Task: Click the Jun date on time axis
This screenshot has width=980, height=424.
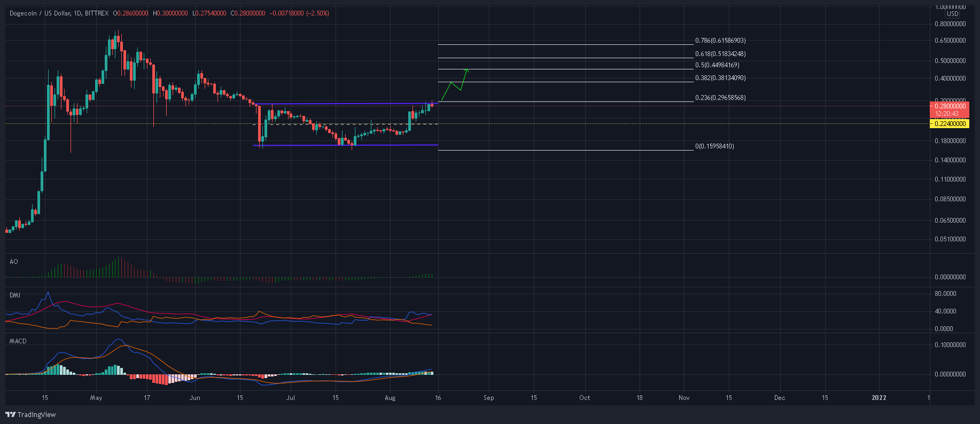Action: 195,398
